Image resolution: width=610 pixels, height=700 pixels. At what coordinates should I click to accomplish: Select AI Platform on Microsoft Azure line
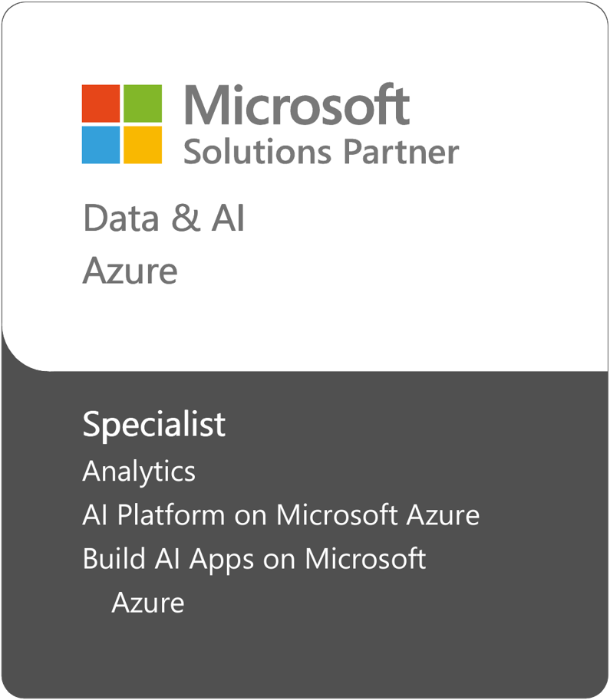(x=281, y=514)
